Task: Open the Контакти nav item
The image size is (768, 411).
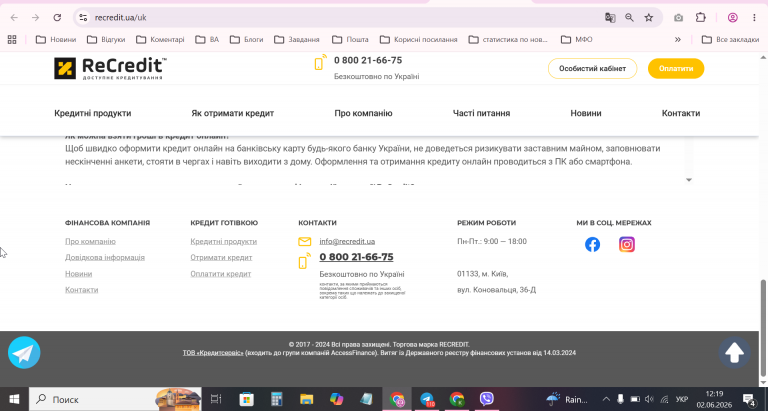Action: tap(681, 113)
